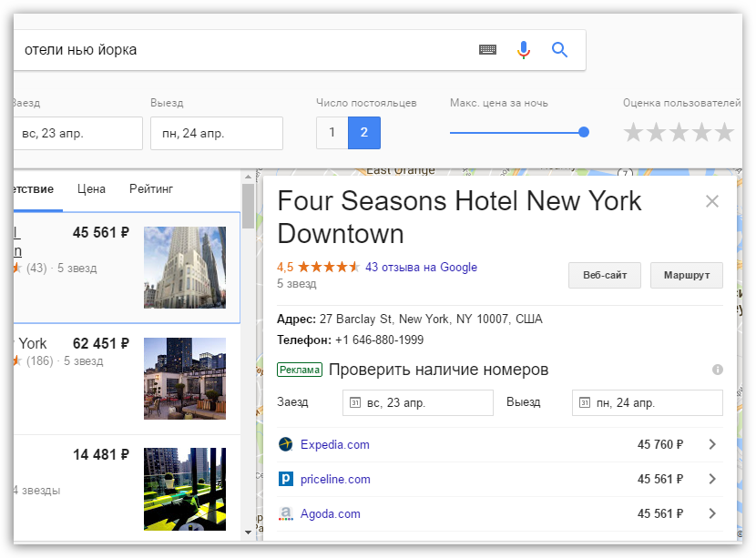Open card check-in date field вс, 23 апр.
Image resolution: width=756 pixels, height=558 pixels.
[418, 403]
